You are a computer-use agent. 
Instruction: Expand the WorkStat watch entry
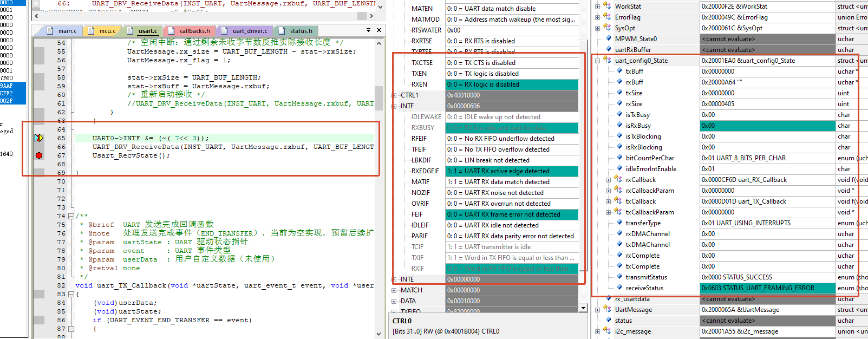click(x=598, y=6)
